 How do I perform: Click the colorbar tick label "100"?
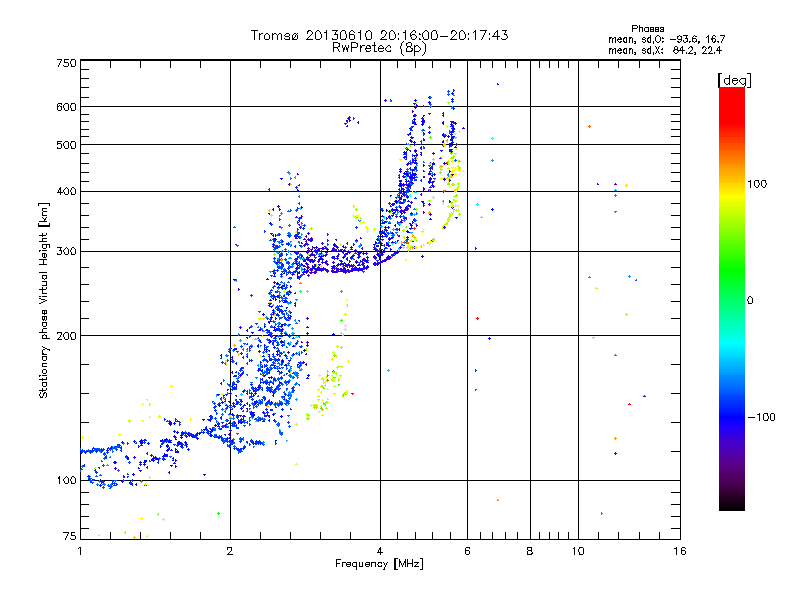(757, 184)
